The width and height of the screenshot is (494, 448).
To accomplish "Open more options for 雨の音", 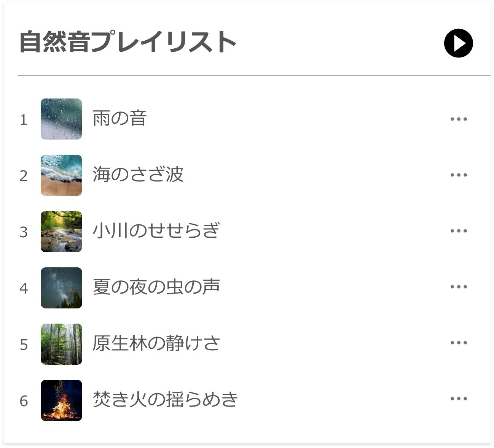I will 458,119.
